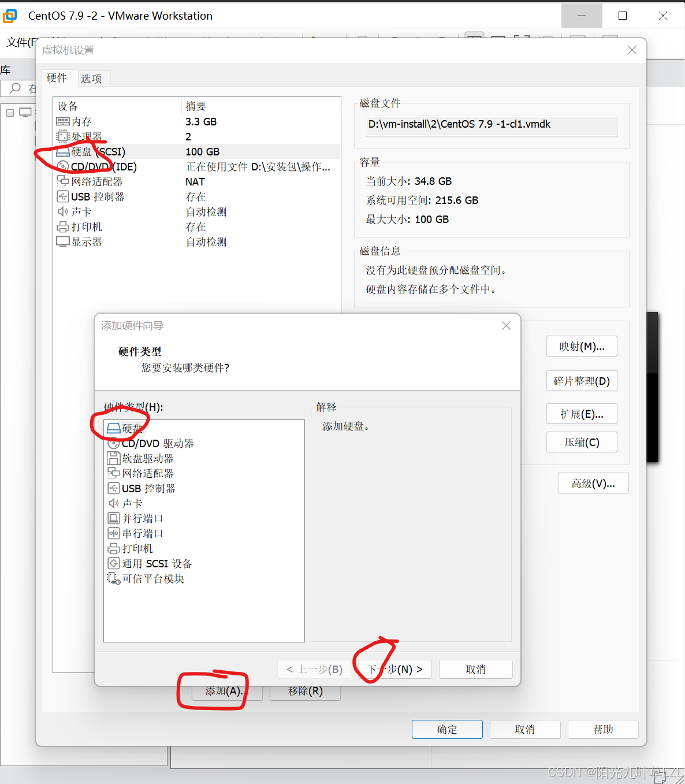This screenshot has height=784, width=685.
Task: Click the NAT summary value
Action: pos(195,181)
